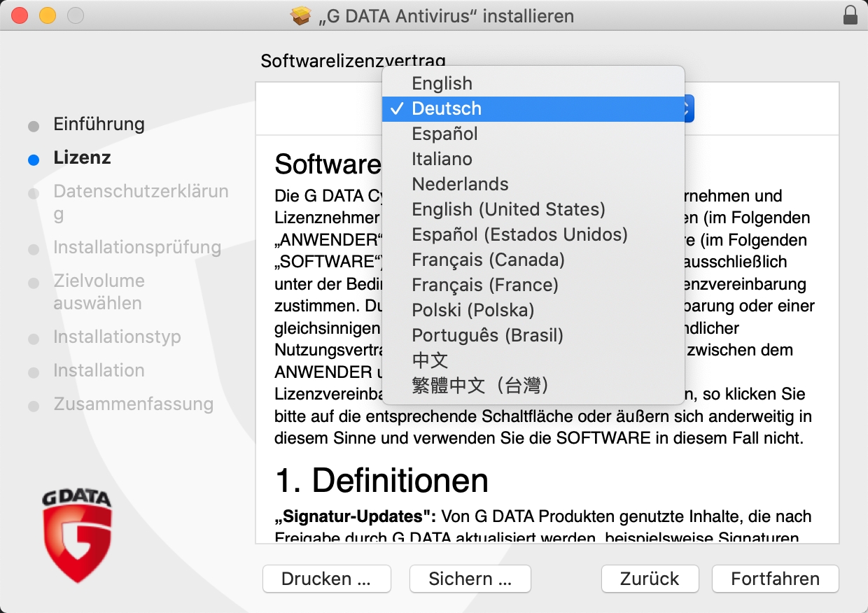Click the Installationsprüfung step
The image size is (868, 613).
pos(137,248)
